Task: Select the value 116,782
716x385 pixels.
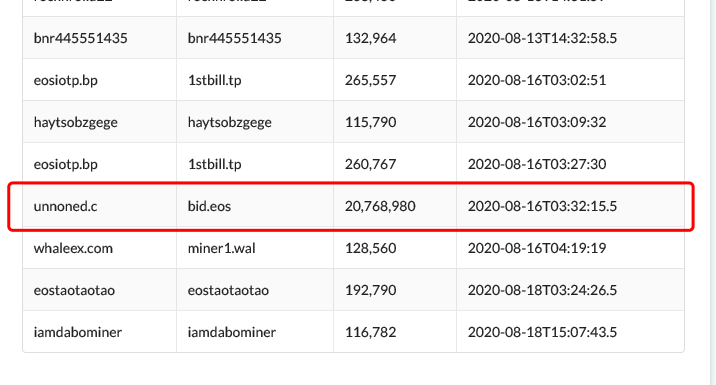Action: coord(370,332)
